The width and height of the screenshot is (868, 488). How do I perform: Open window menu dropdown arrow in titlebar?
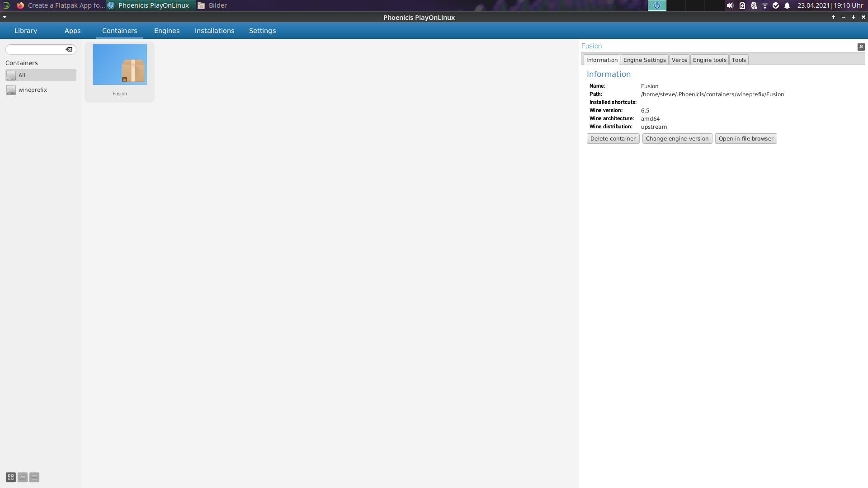pos(5,17)
